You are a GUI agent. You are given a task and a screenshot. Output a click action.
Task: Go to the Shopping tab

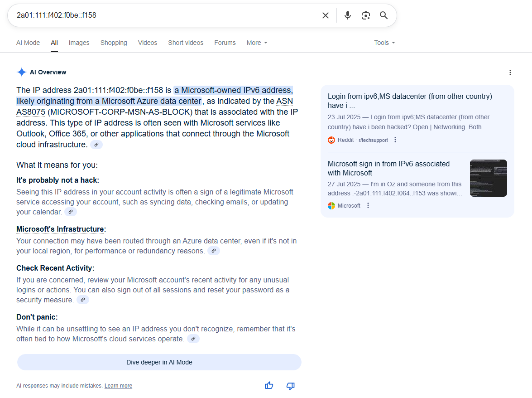(x=114, y=43)
